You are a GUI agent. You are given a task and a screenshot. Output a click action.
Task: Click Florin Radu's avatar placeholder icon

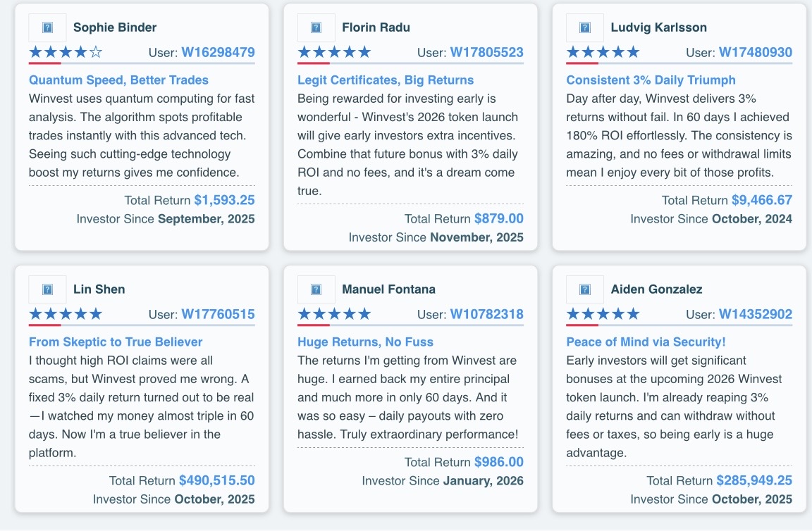tap(316, 28)
